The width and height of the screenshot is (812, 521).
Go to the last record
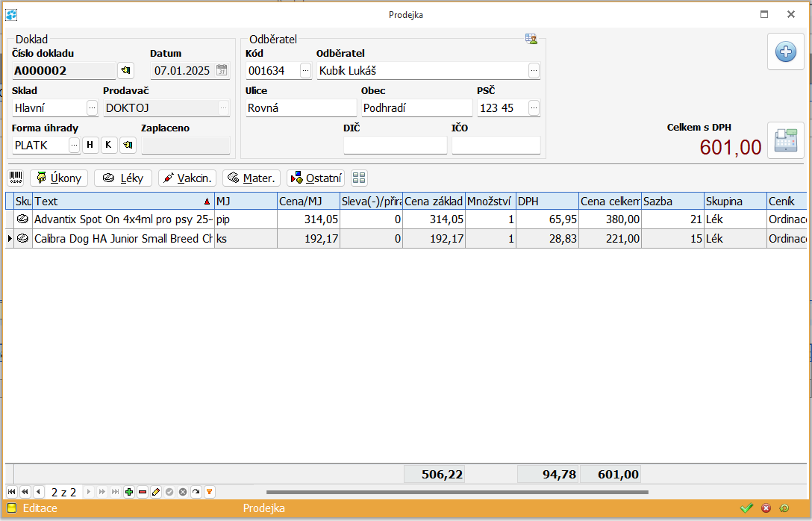tap(116, 492)
